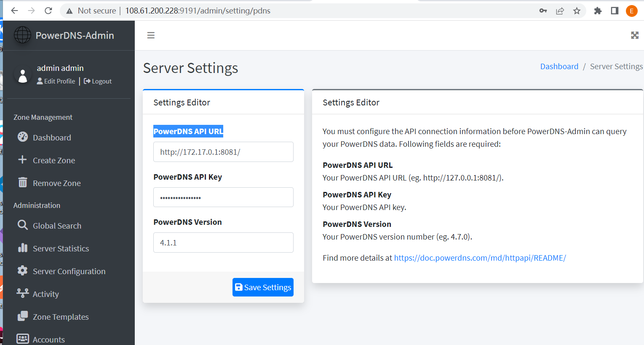The image size is (644, 345).
Task: Open the browser side panel icon
Action: (615, 11)
